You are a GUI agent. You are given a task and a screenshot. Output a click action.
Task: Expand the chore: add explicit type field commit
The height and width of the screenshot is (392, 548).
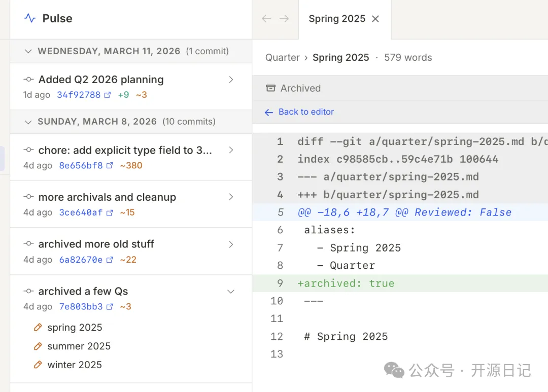click(231, 150)
